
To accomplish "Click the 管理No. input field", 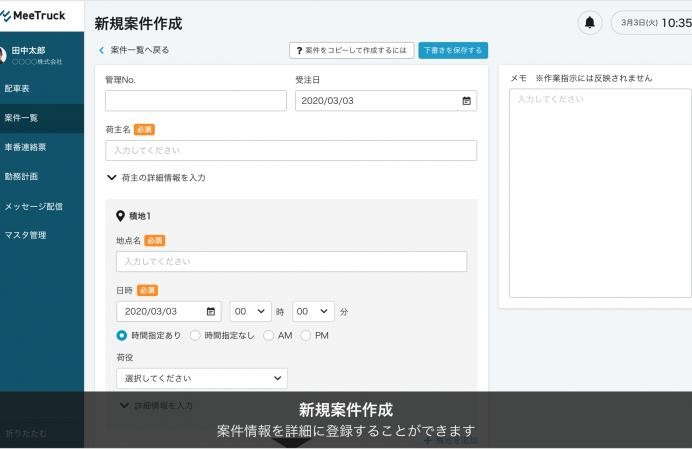I will [x=195, y=101].
